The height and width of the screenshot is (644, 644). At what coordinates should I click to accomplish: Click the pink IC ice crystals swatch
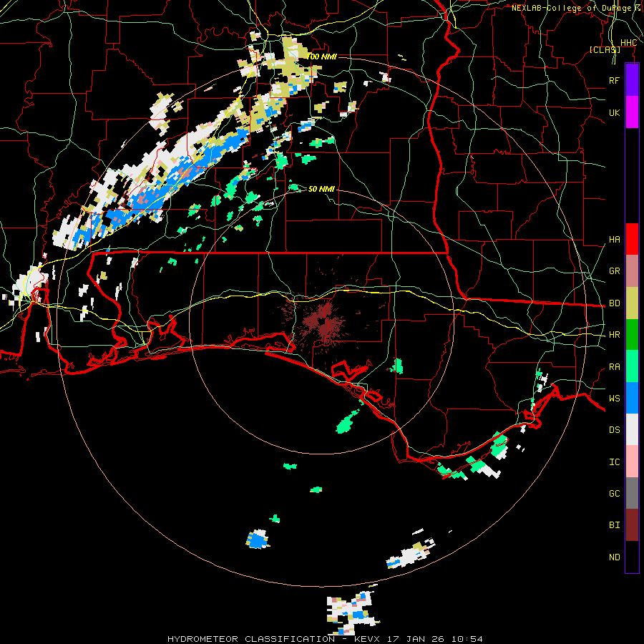[632, 462]
